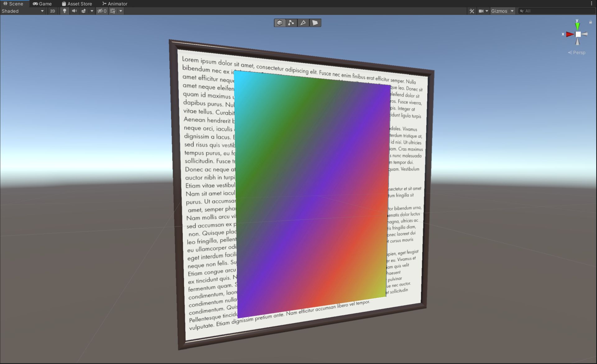Expand the scene effects dropdown arrow
This screenshot has width=597, height=364.
click(92, 11)
